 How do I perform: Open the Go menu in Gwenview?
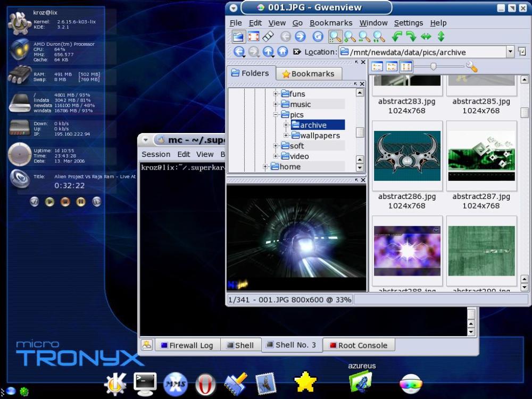coord(297,23)
